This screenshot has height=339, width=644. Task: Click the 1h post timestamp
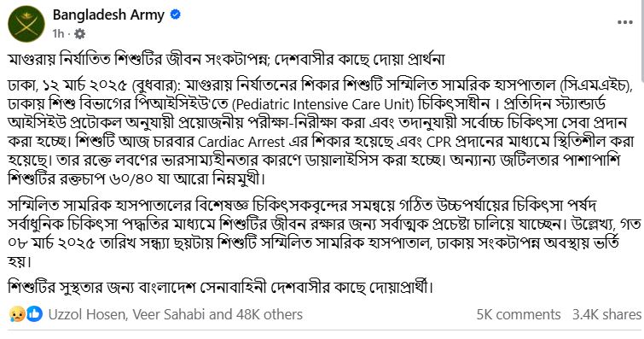(x=58, y=34)
